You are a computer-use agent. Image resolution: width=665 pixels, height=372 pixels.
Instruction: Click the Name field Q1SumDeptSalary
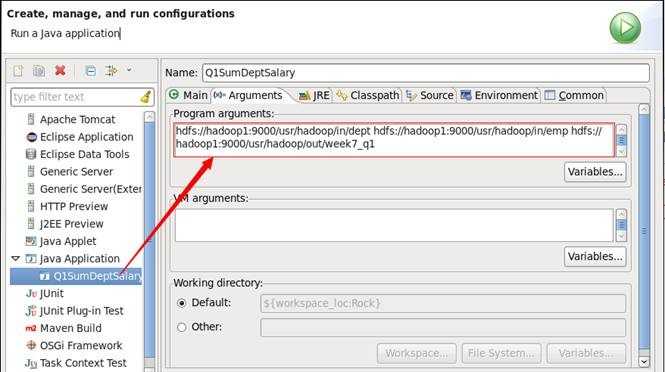pyautogui.click(x=426, y=73)
